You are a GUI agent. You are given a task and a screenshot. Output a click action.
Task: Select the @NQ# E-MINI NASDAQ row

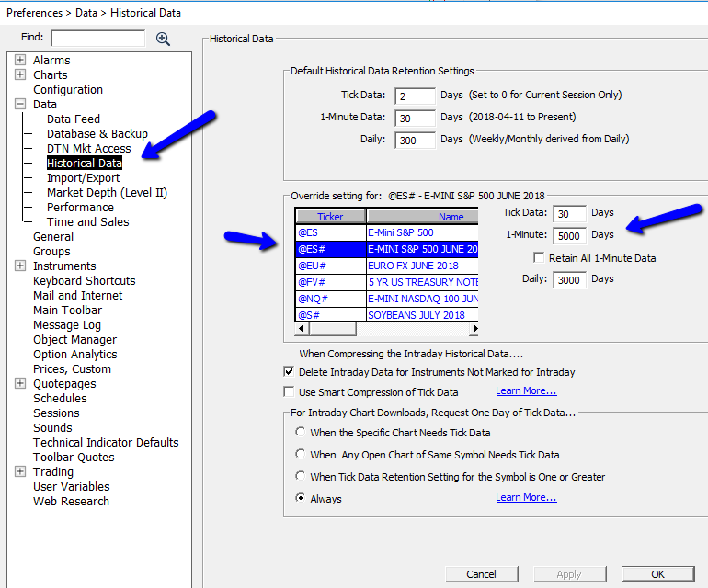coord(386,299)
